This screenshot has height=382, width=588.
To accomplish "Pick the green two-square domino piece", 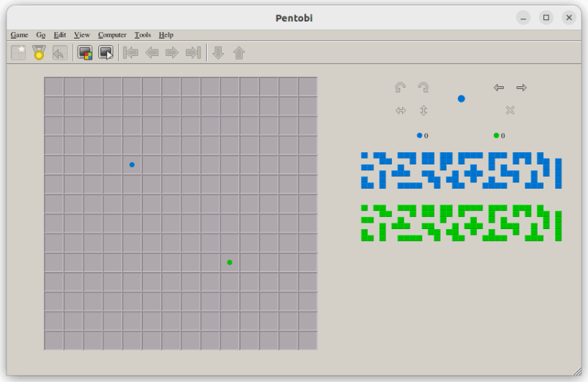I will click(368, 220).
